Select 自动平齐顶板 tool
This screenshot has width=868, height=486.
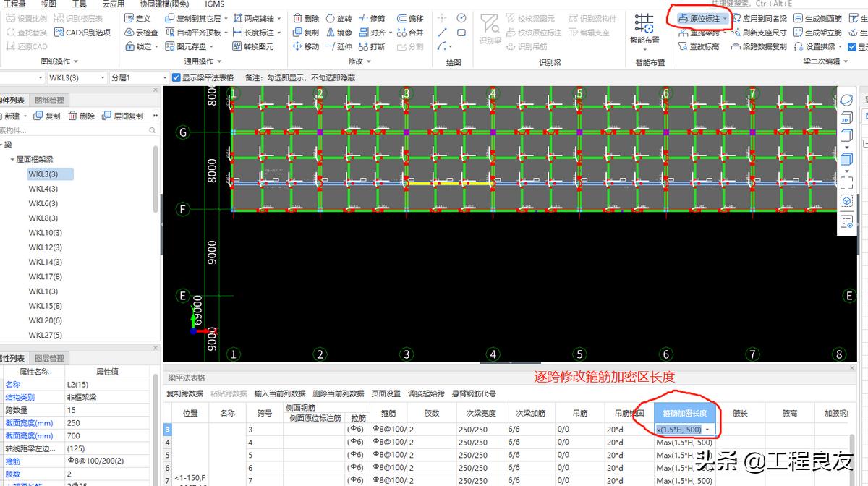coord(193,33)
